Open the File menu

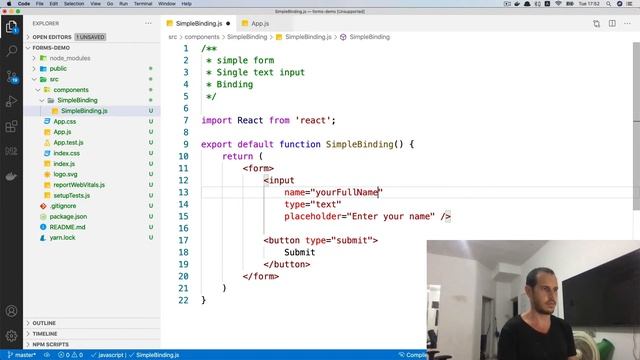(40, 4)
